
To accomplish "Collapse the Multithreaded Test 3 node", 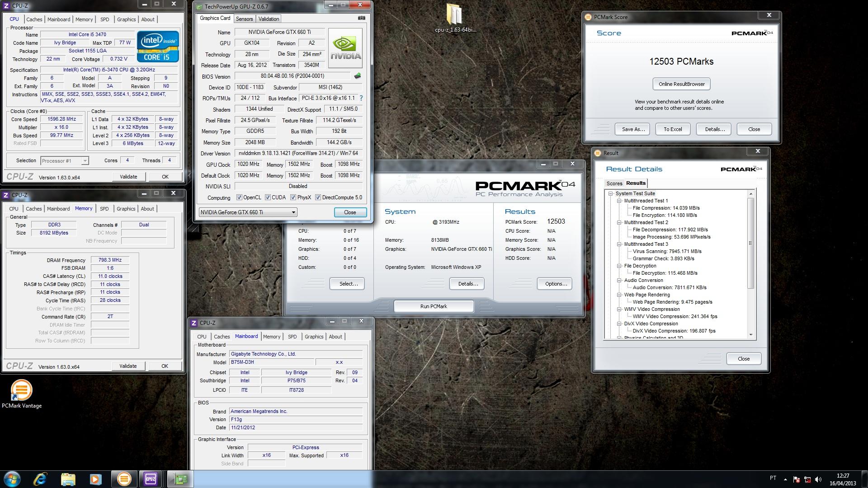I will (619, 244).
